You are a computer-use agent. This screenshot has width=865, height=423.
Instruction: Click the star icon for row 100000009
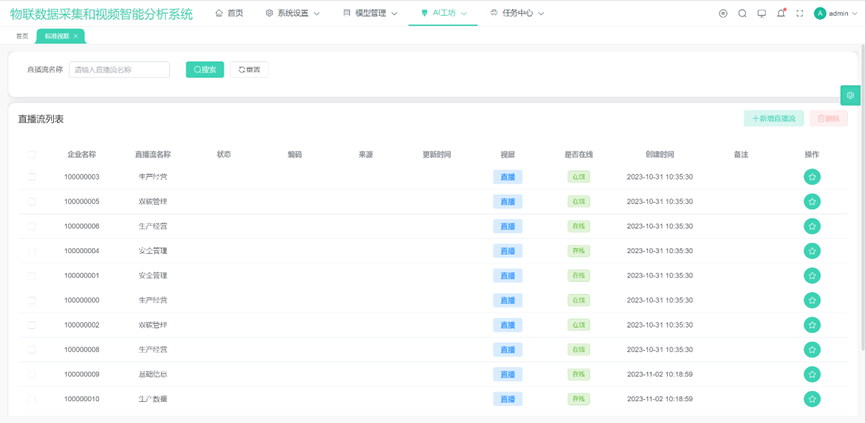click(811, 374)
